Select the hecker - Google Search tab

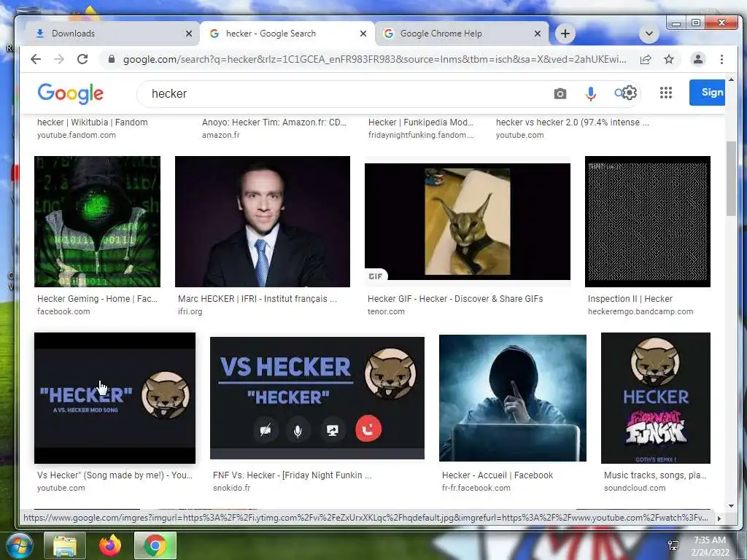(287, 34)
